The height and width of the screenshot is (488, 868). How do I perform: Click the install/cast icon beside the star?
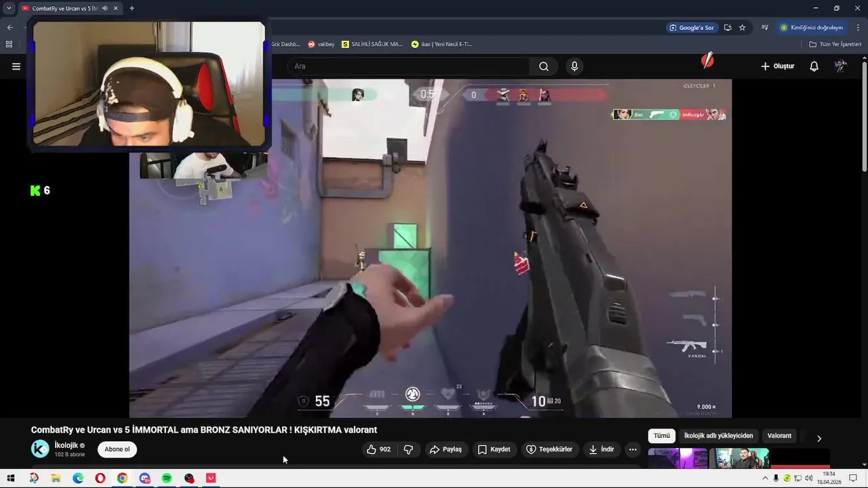point(728,28)
